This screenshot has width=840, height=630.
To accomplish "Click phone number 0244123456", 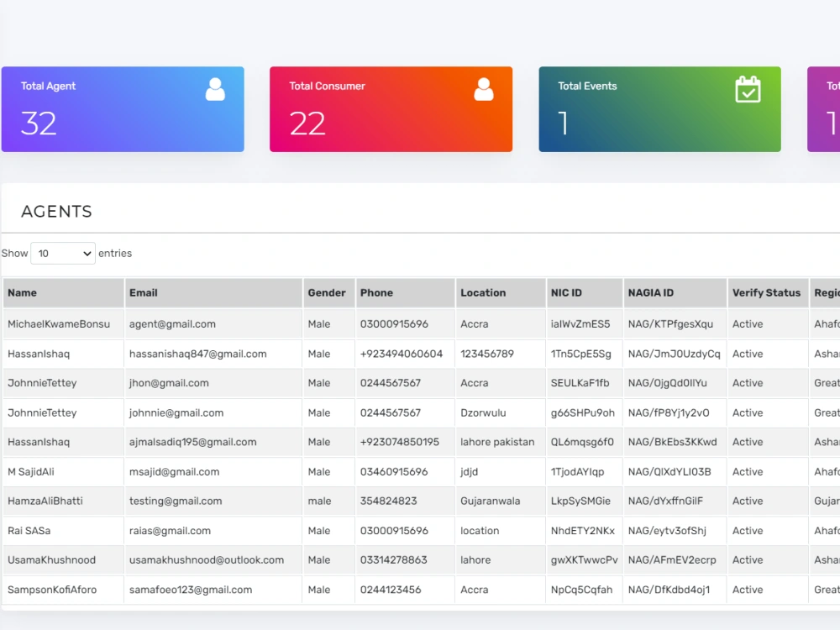I will coord(391,590).
